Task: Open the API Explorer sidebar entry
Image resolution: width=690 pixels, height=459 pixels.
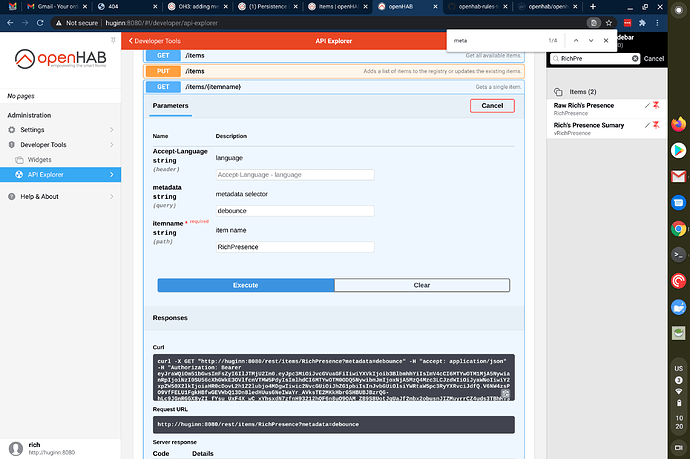Action: (x=61, y=175)
